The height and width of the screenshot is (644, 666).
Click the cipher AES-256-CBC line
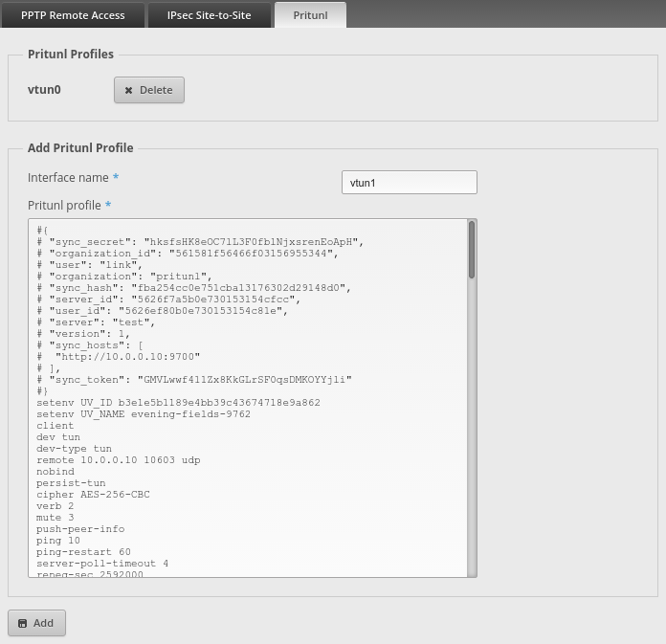93,494
